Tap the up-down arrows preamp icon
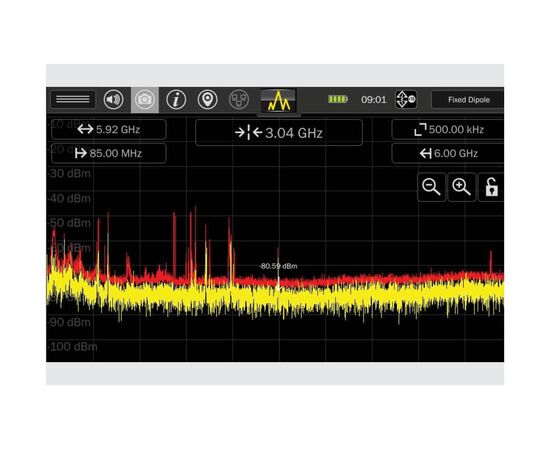 click(x=406, y=100)
